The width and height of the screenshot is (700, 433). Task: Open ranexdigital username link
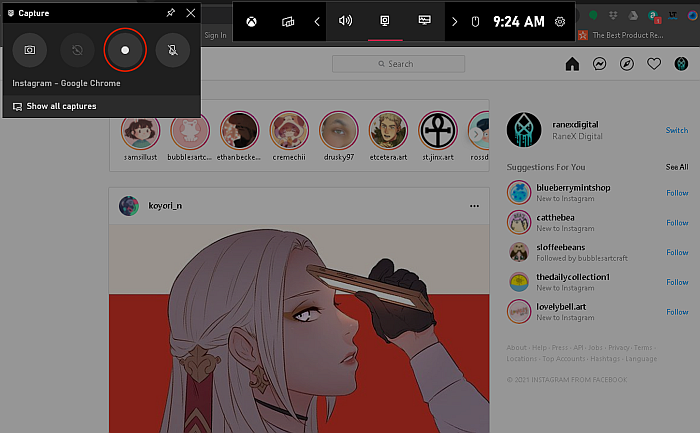575,125
